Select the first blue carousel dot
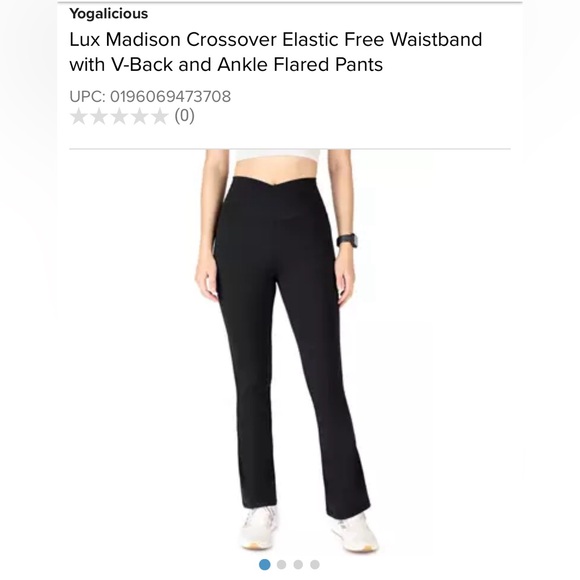580x580 pixels. point(264,564)
